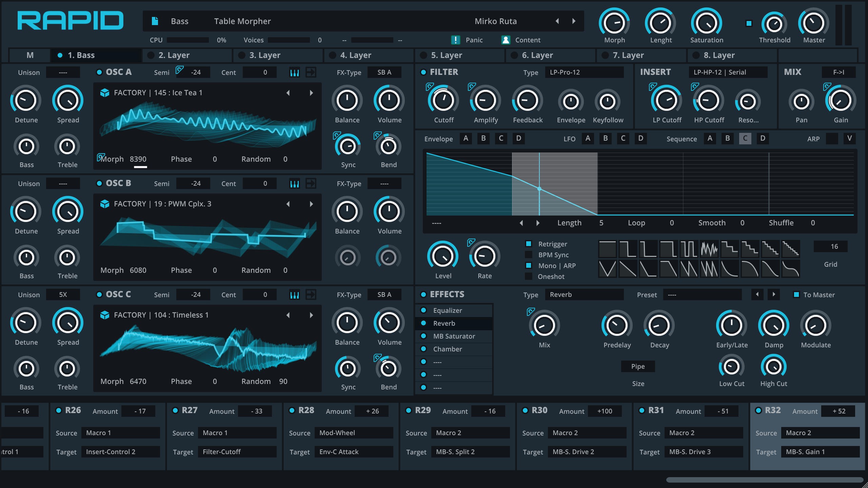Click OSC C keyboard bars icon

pos(295,295)
